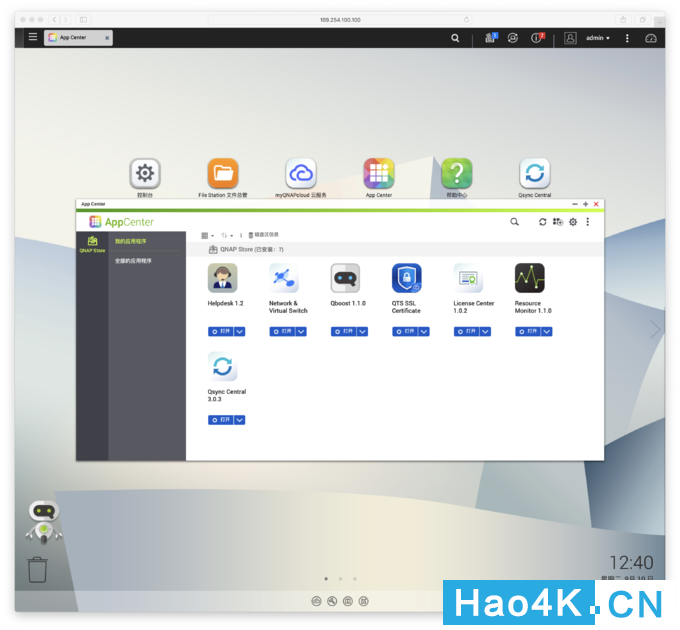The height and width of the screenshot is (630, 680).
Task: Open the top bar more options menu
Action: coord(627,38)
